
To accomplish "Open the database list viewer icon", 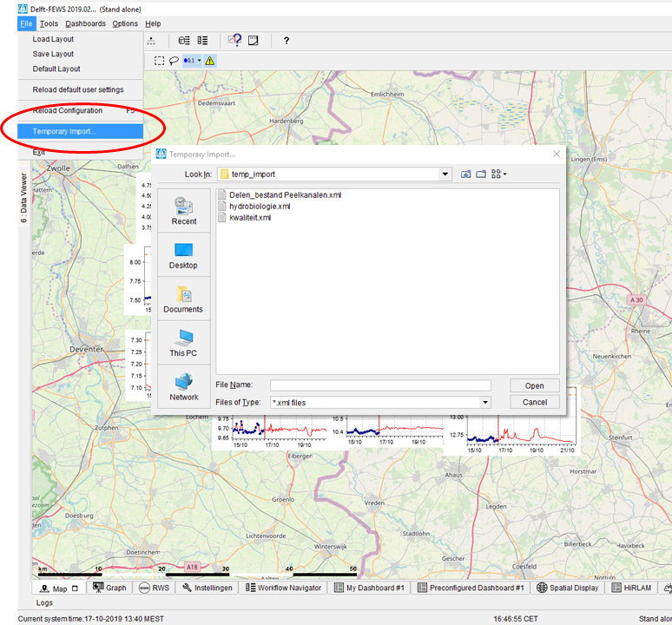I will (x=184, y=41).
